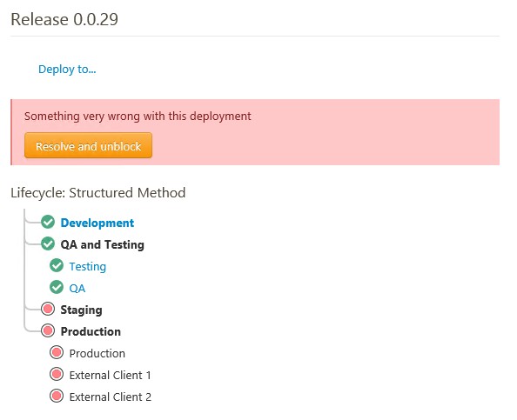Click the green check icon beside Testing
Screen dimensions: 517x420
pyautogui.click(x=57, y=265)
